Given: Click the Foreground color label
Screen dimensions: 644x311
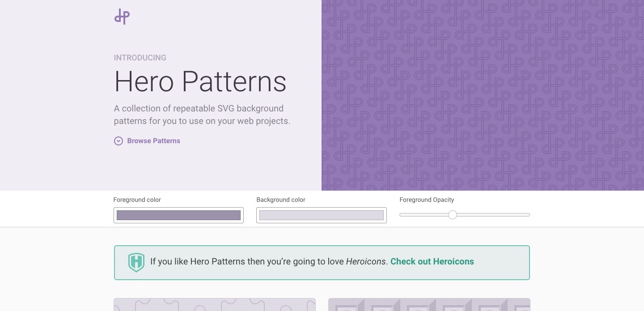Looking at the screenshot, I should 137,200.
